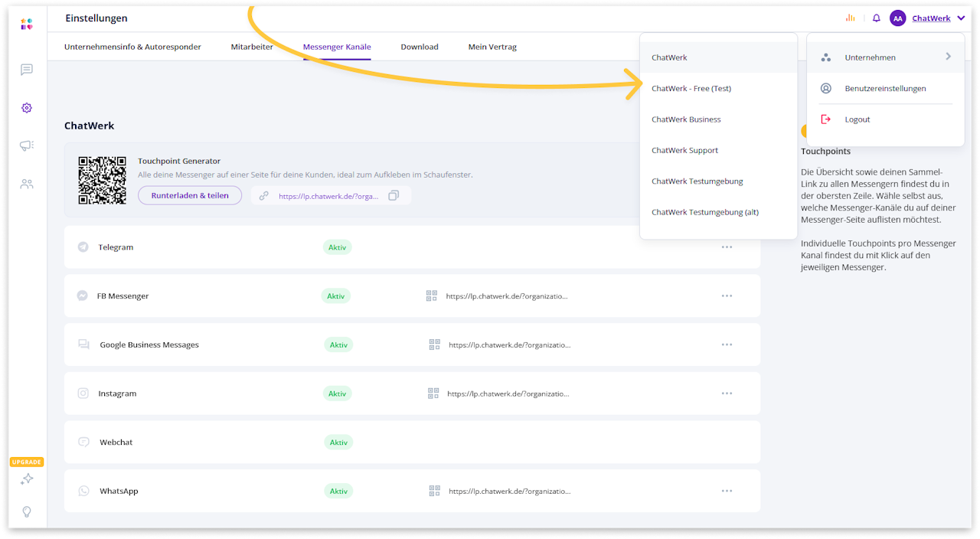
Task: Click the Touchpoint Generator QR code image
Action: click(102, 181)
